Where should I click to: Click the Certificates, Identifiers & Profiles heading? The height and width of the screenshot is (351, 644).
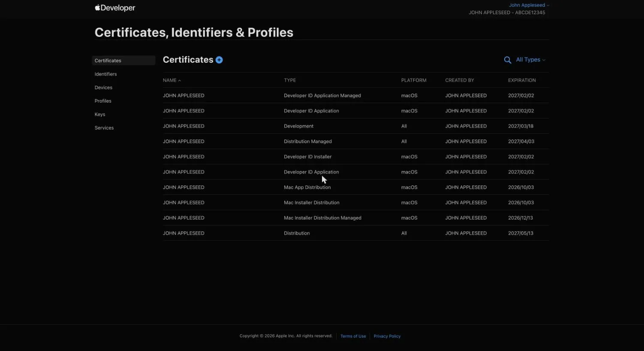(194, 33)
